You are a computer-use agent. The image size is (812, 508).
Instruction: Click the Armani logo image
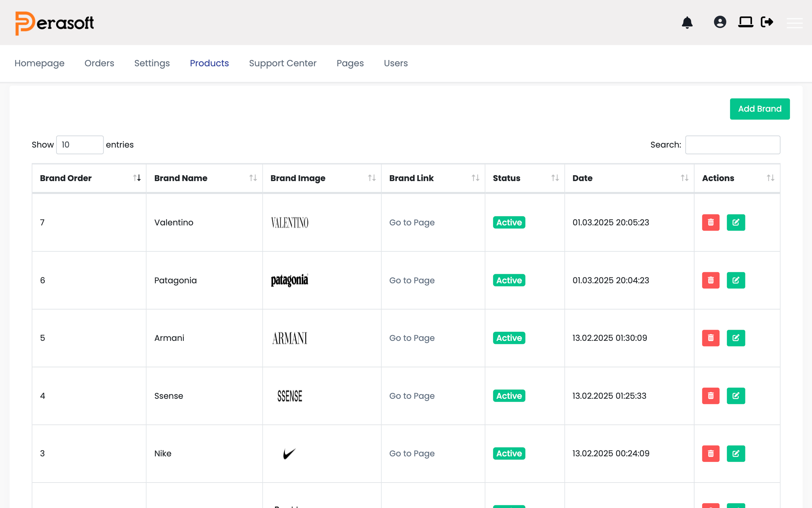point(290,338)
